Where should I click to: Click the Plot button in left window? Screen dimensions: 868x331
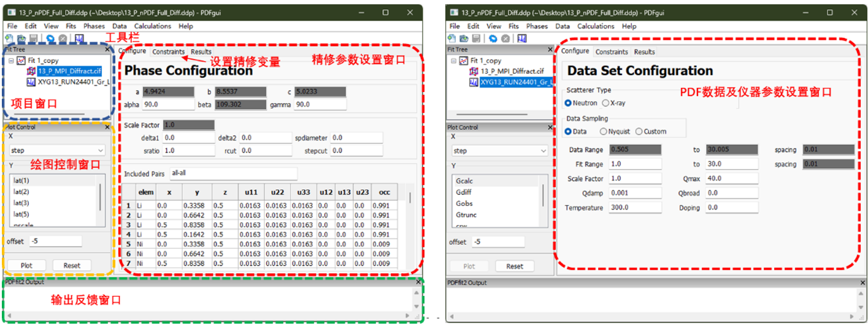point(27,265)
